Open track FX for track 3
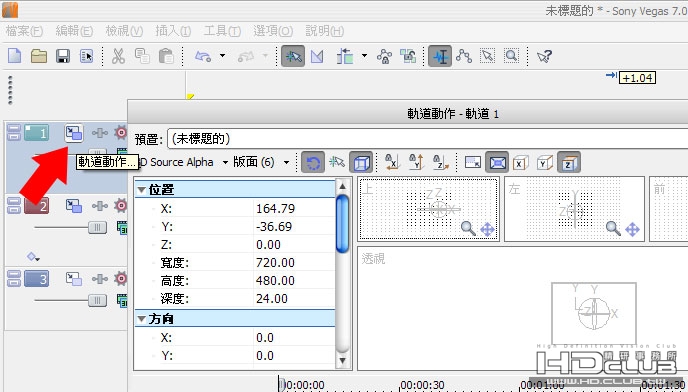 [100, 279]
